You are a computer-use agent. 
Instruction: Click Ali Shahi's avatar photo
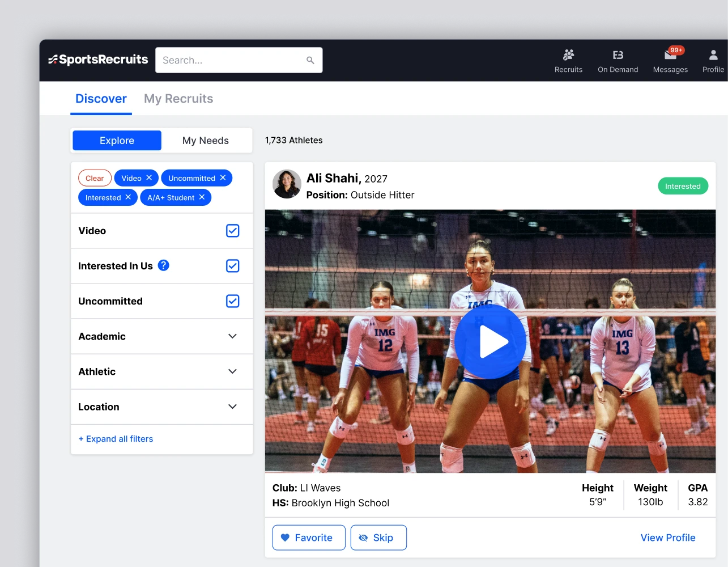(287, 184)
